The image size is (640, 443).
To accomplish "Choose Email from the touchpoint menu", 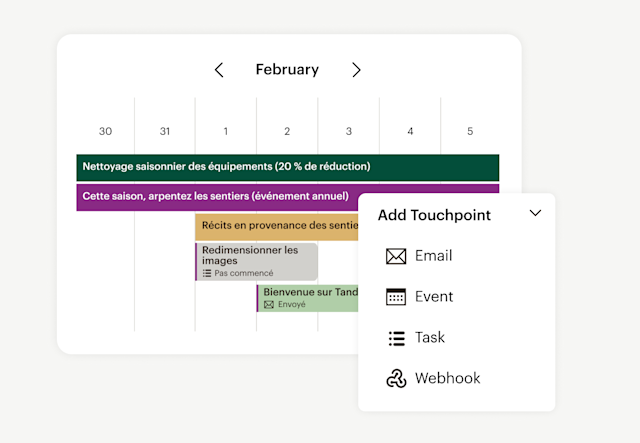I will (x=433, y=256).
